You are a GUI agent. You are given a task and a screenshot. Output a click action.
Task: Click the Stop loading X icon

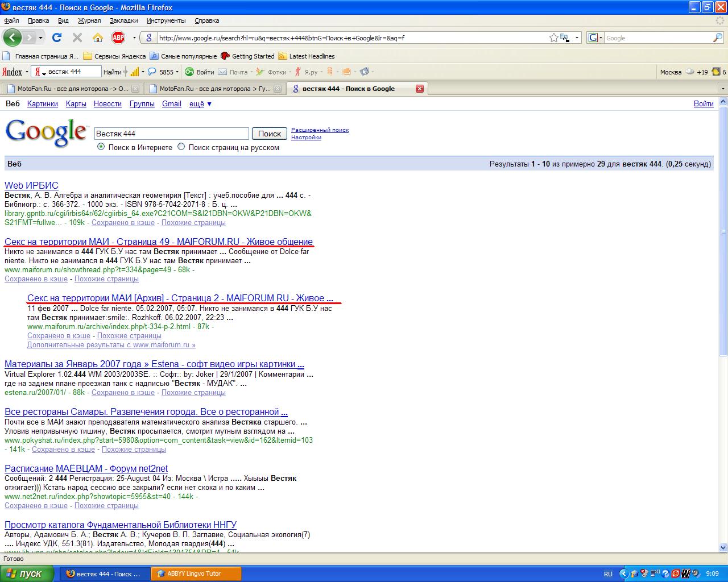tap(77, 38)
